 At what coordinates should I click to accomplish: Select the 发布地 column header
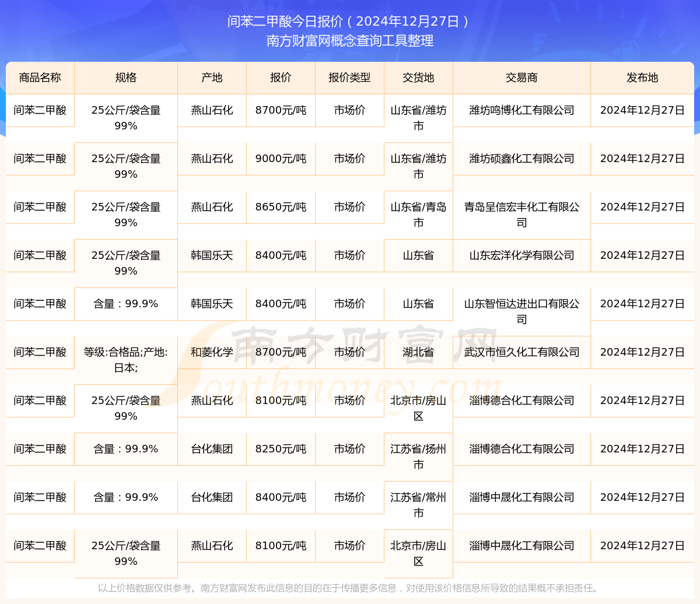[642, 78]
